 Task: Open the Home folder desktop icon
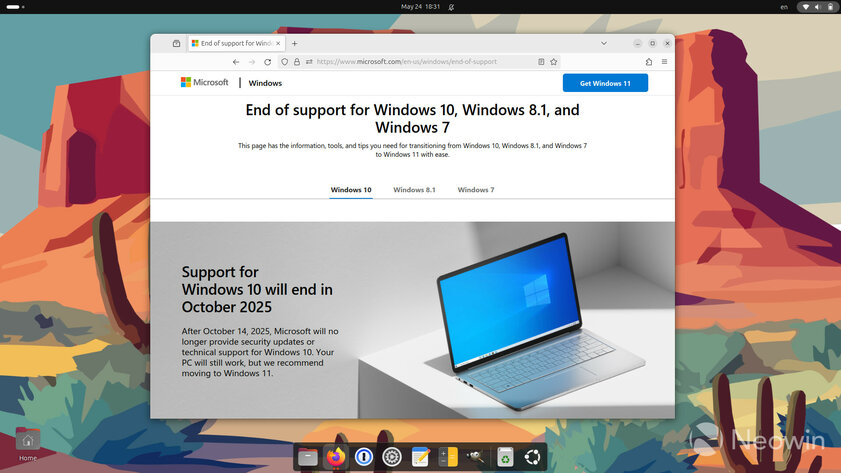(28, 444)
